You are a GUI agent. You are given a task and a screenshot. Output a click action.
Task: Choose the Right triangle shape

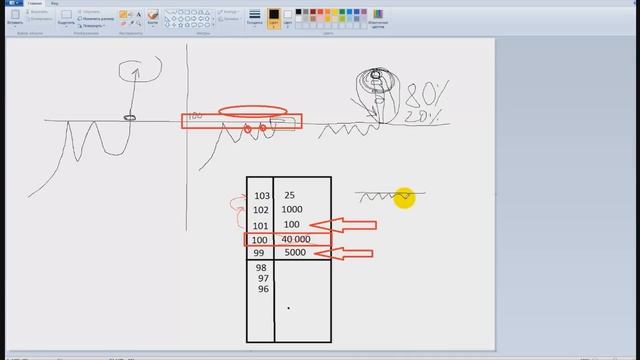167,19
